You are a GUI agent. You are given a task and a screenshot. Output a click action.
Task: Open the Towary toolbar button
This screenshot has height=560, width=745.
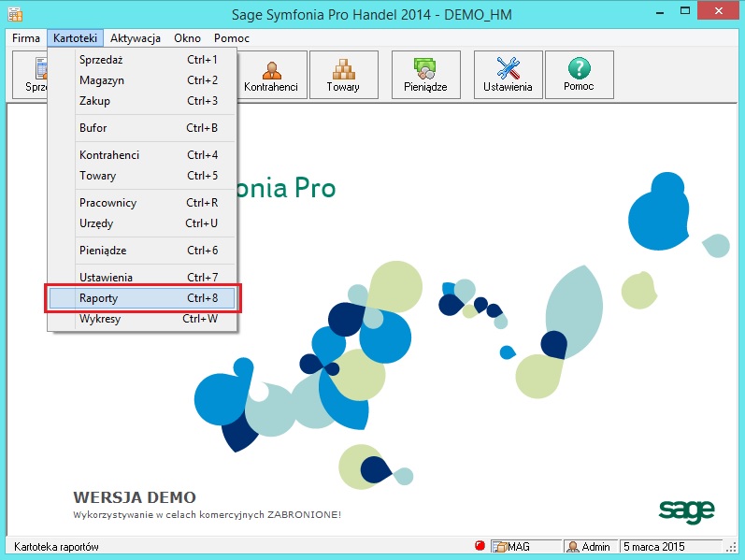(343, 75)
